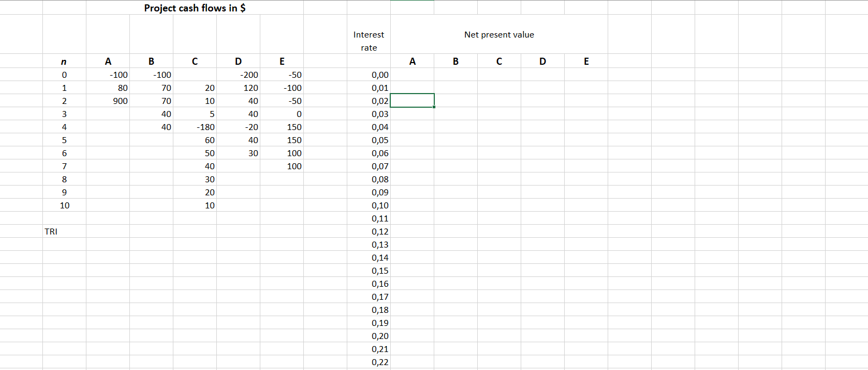The image size is (868, 370).
Task: Click project B's year 1 value 70
Action: [151, 88]
